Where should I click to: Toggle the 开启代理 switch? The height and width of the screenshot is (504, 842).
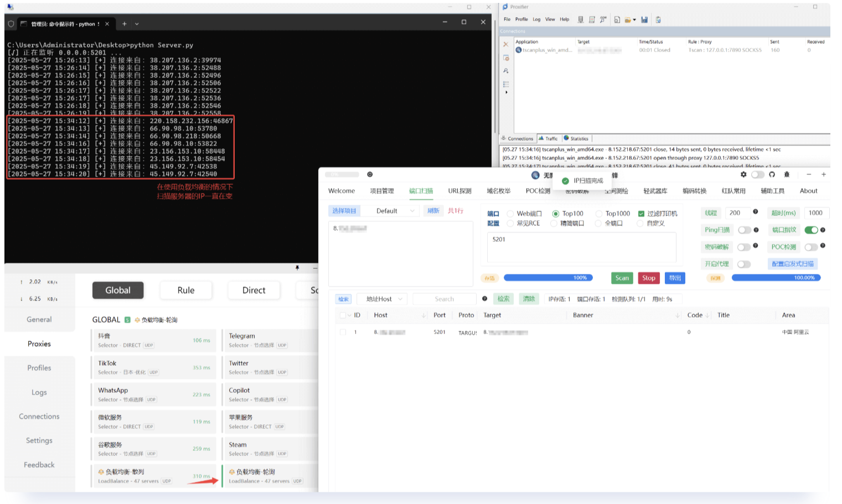(744, 264)
